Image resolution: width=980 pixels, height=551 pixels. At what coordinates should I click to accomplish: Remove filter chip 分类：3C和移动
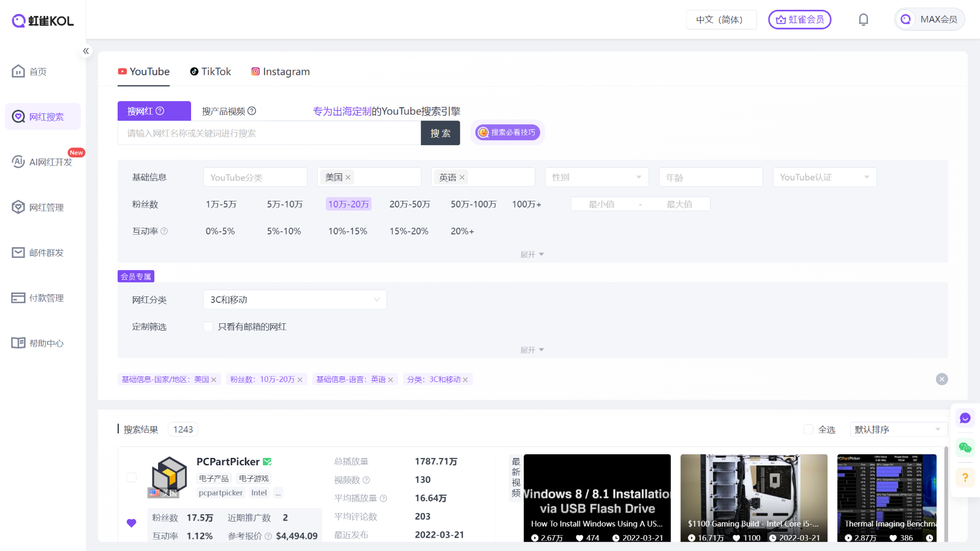coord(466,380)
